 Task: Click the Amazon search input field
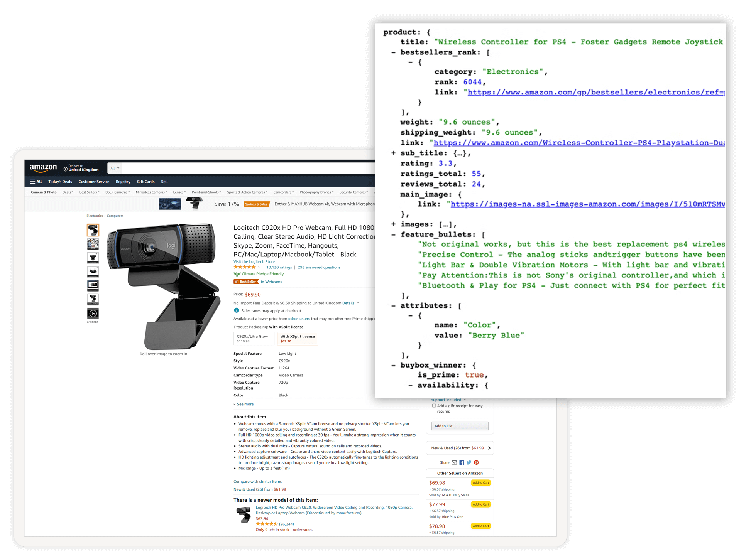[249, 168]
